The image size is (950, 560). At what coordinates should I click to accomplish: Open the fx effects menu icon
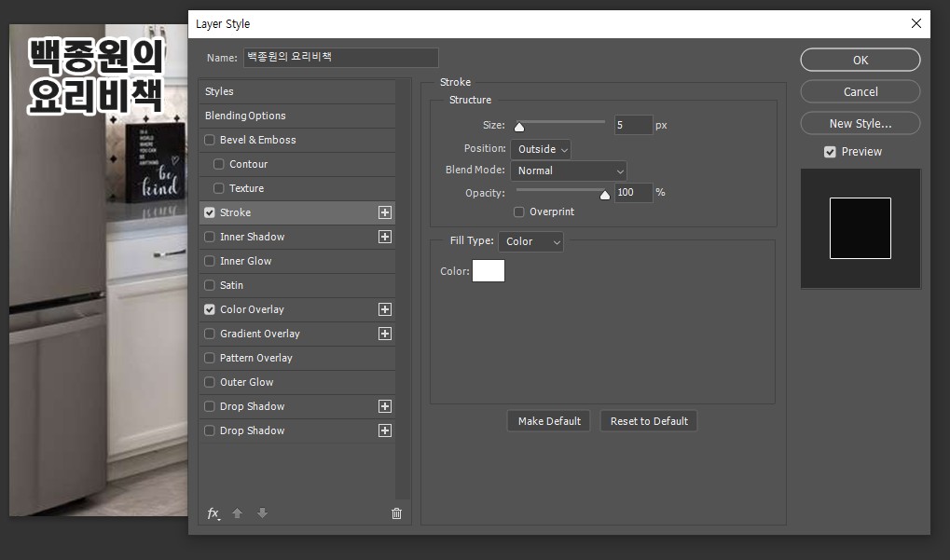tap(213, 513)
